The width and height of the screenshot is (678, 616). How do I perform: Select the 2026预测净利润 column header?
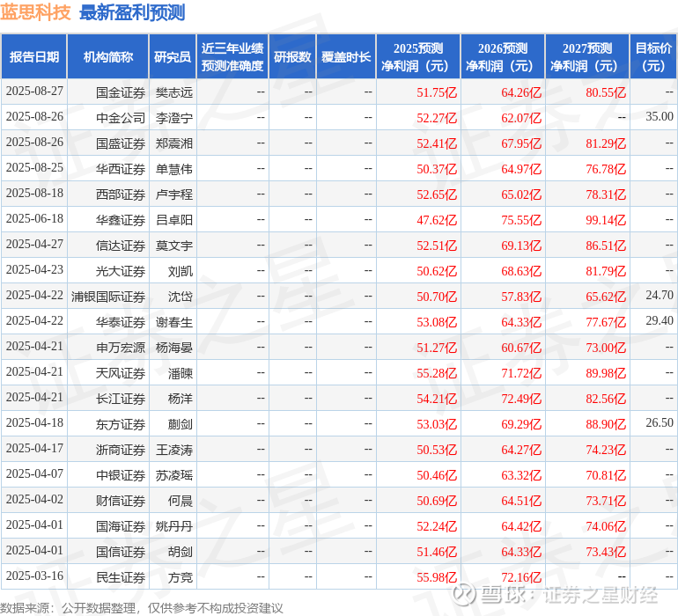pyautogui.click(x=503, y=56)
